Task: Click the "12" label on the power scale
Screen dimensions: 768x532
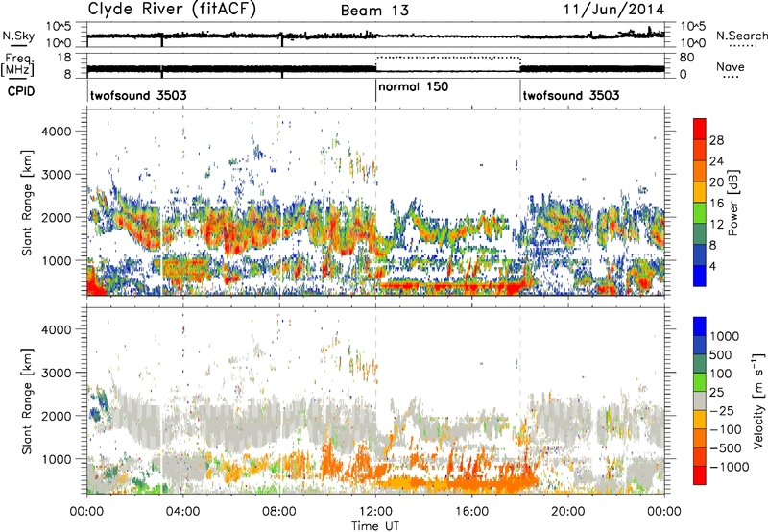Action: pos(716,225)
